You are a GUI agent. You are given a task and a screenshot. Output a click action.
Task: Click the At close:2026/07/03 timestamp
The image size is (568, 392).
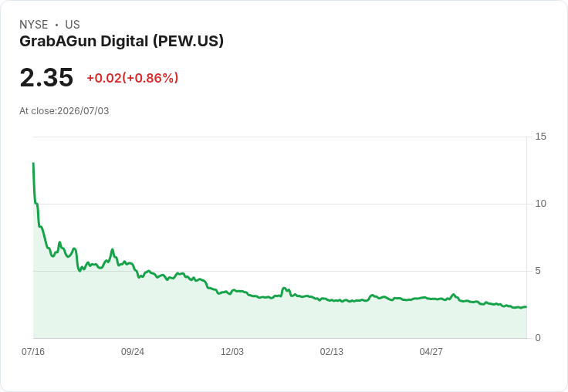pyautogui.click(x=64, y=111)
